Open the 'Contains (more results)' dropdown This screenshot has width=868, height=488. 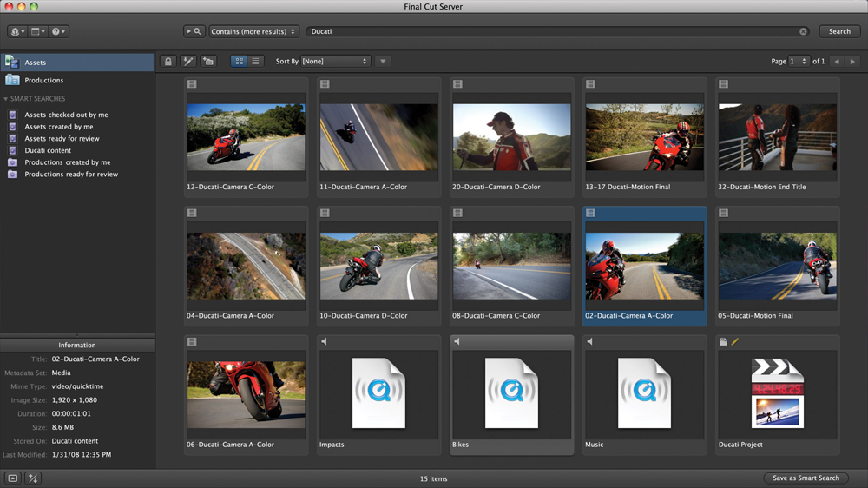[x=253, y=31]
